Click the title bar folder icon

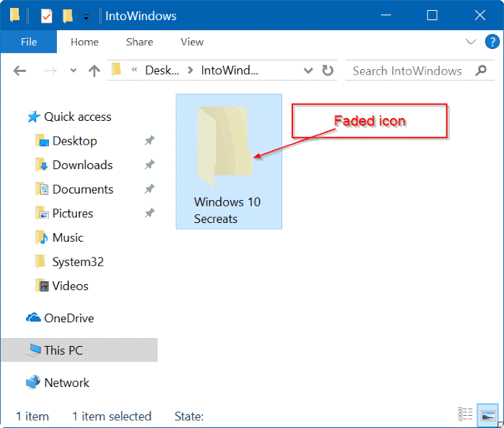(15, 15)
